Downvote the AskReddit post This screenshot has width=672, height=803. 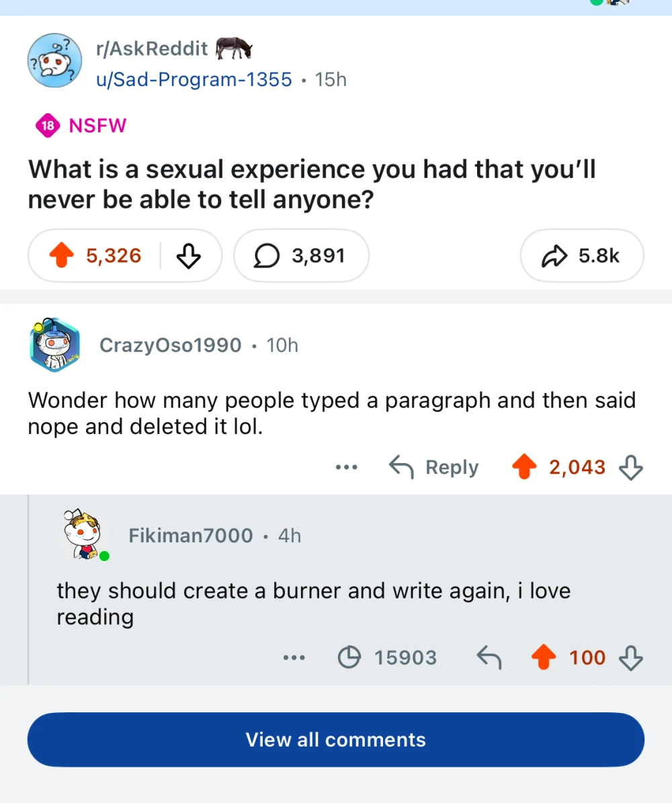188,256
